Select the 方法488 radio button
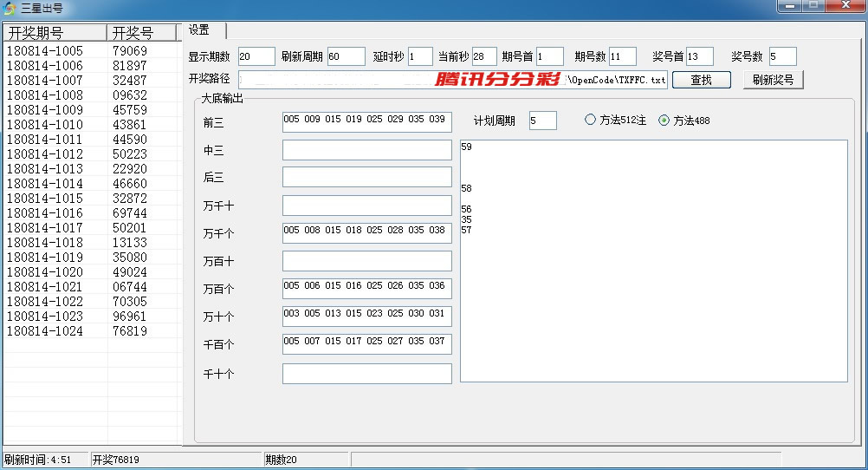This screenshot has height=470, width=868. point(664,121)
